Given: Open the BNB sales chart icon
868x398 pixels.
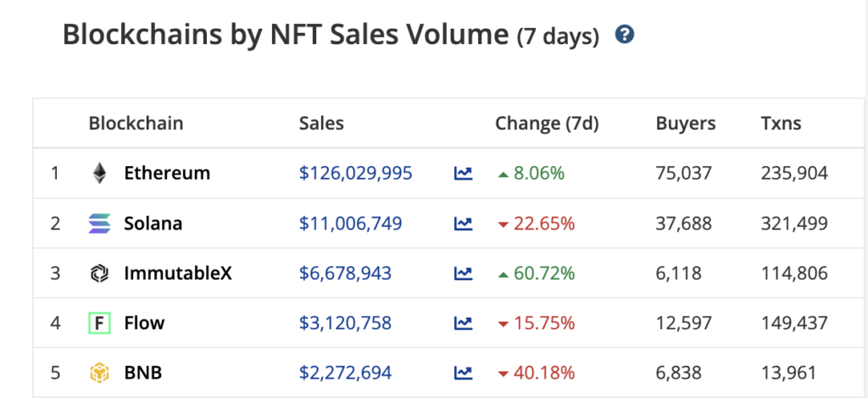Looking at the screenshot, I should (x=463, y=373).
